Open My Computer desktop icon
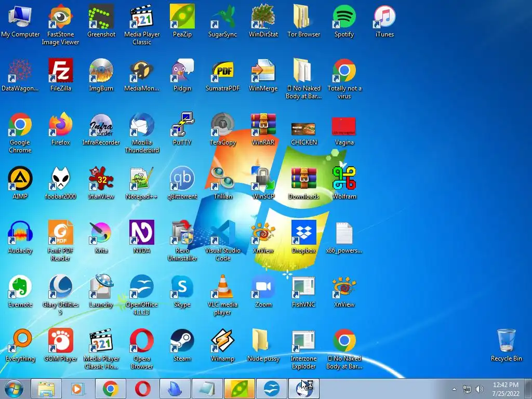The width and height of the screenshot is (532, 399). [20, 21]
